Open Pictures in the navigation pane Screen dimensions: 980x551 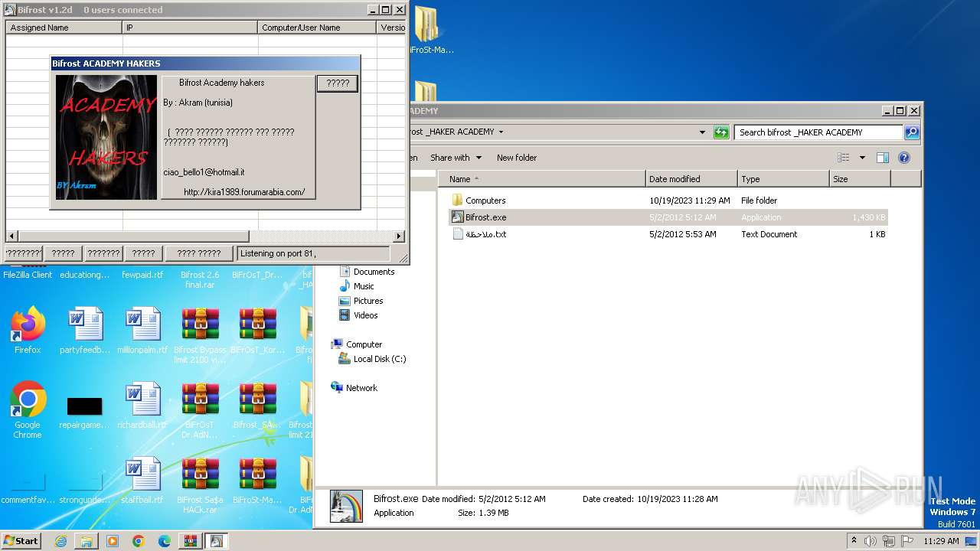pos(368,301)
